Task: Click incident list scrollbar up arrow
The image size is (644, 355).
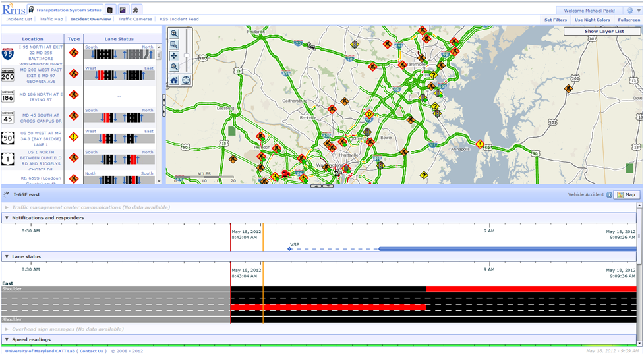Action: pos(160,47)
